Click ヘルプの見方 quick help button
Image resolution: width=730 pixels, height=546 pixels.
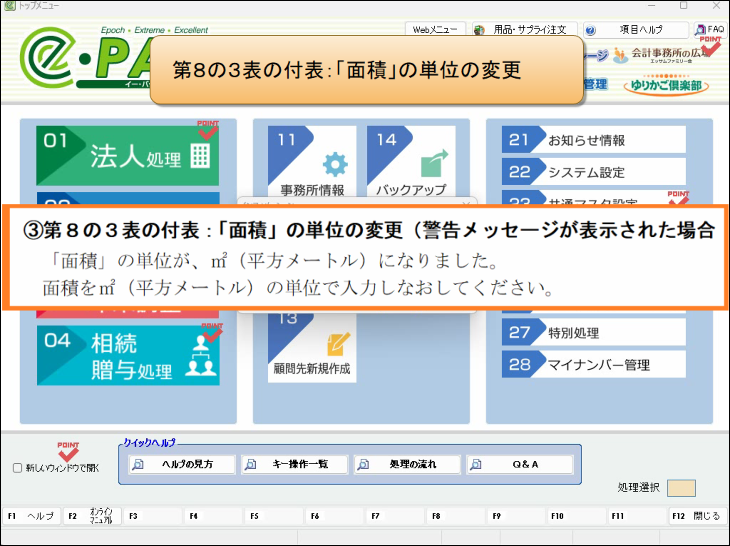point(182,464)
